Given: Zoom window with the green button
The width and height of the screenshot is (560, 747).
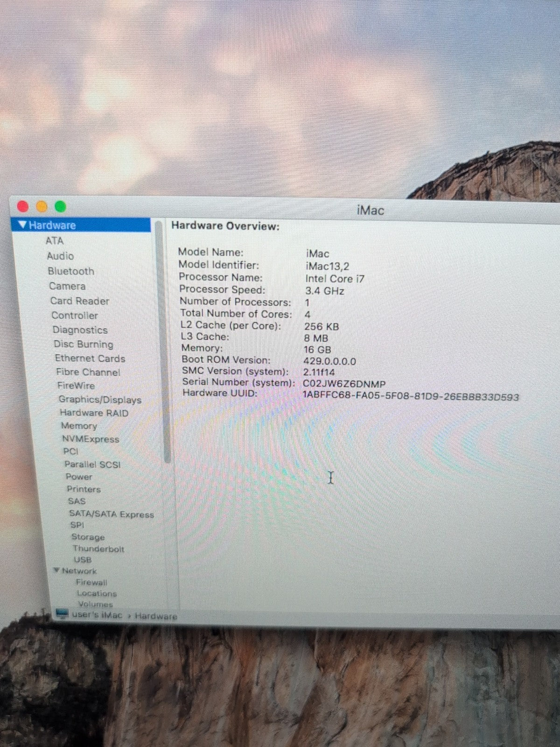Looking at the screenshot, I should (x=61, y=206).
